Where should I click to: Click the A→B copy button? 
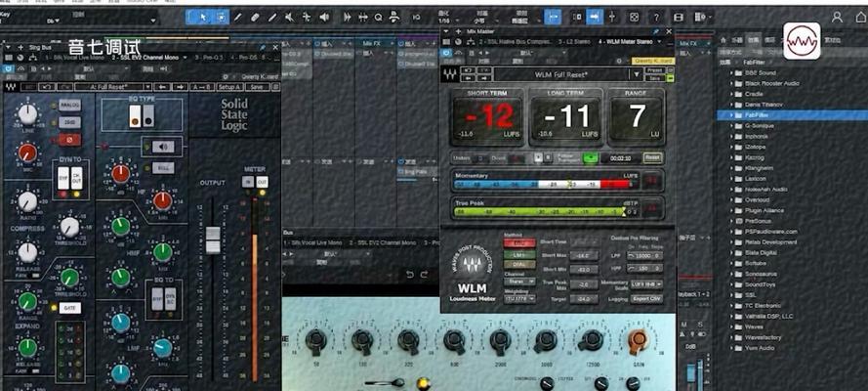tap(201, 87)
